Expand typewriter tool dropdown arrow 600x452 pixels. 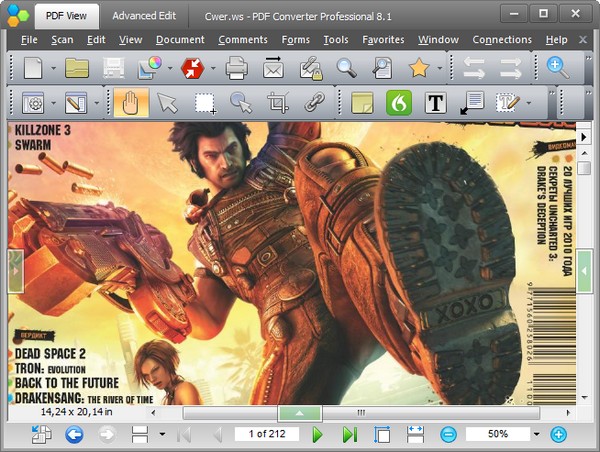(529, 103)
